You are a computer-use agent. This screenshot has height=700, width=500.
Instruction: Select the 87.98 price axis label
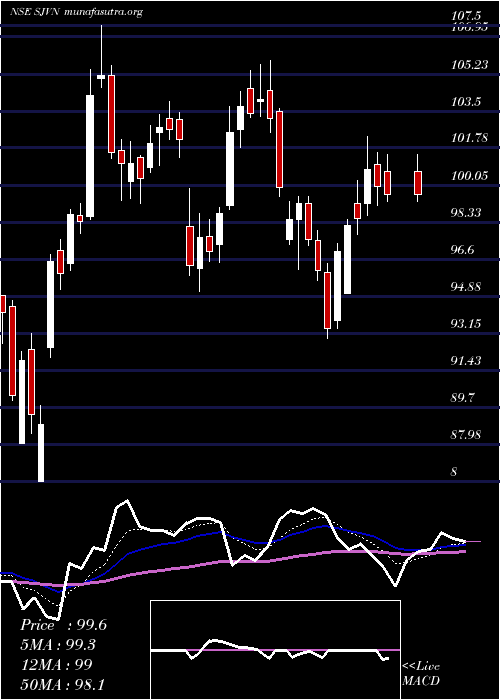[x=466, y=434]
